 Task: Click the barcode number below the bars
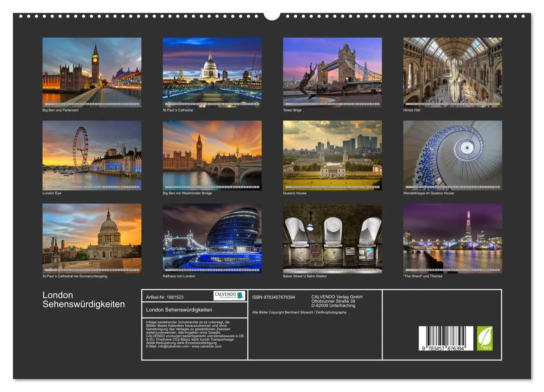pyautogui.click(x=443, y=348)
